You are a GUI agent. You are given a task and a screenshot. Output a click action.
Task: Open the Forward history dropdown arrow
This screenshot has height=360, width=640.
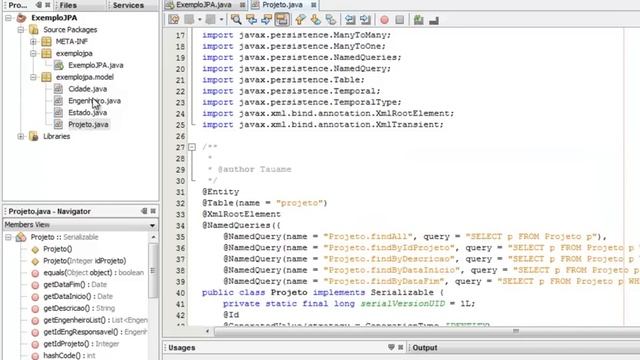(221, 20)
